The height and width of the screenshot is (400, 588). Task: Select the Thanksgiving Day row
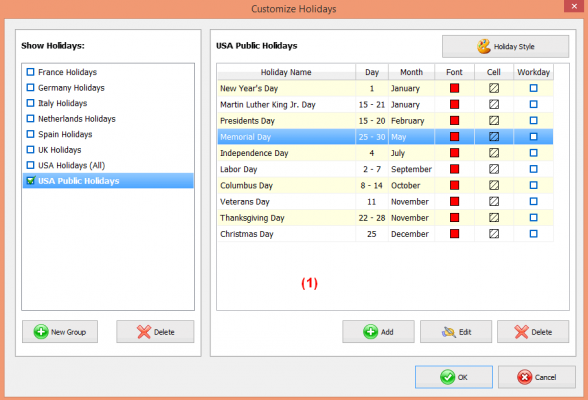coord(385,218)
